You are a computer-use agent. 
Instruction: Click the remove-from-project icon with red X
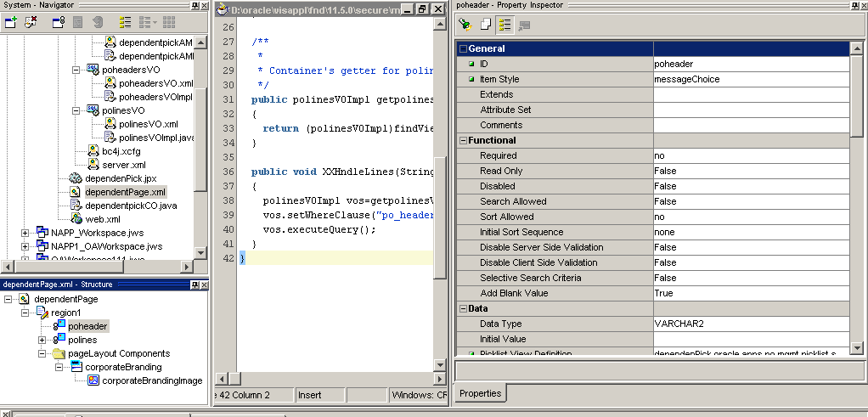point(31,23)
